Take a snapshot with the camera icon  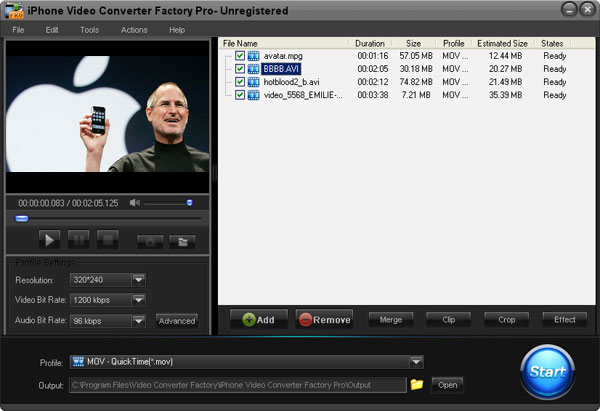click(x=150, y=242)
